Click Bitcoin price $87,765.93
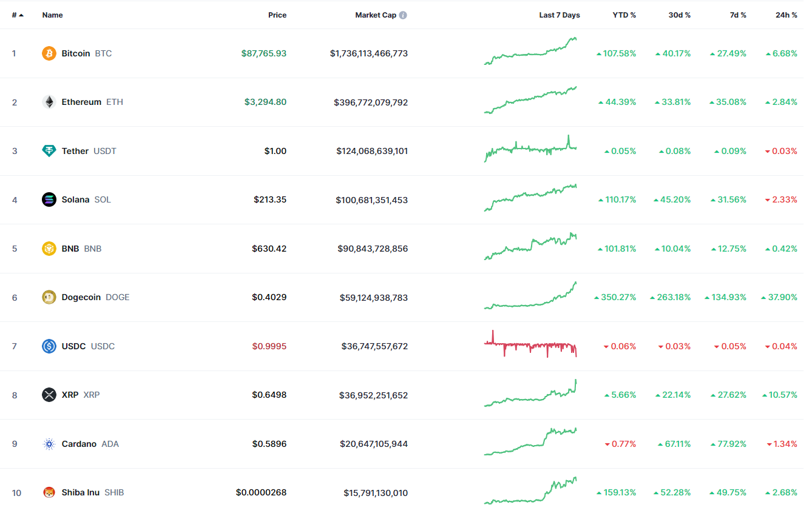This screenshot has width=812, height=516. (264, 53)
